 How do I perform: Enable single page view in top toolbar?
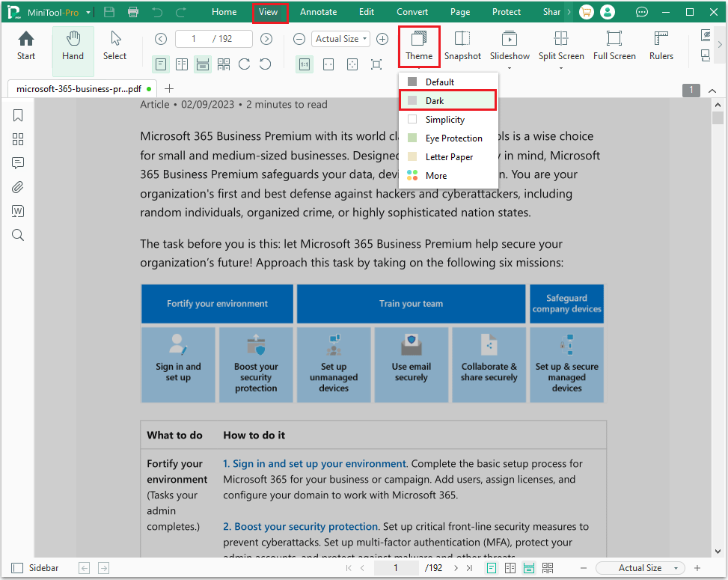[161, 64]
